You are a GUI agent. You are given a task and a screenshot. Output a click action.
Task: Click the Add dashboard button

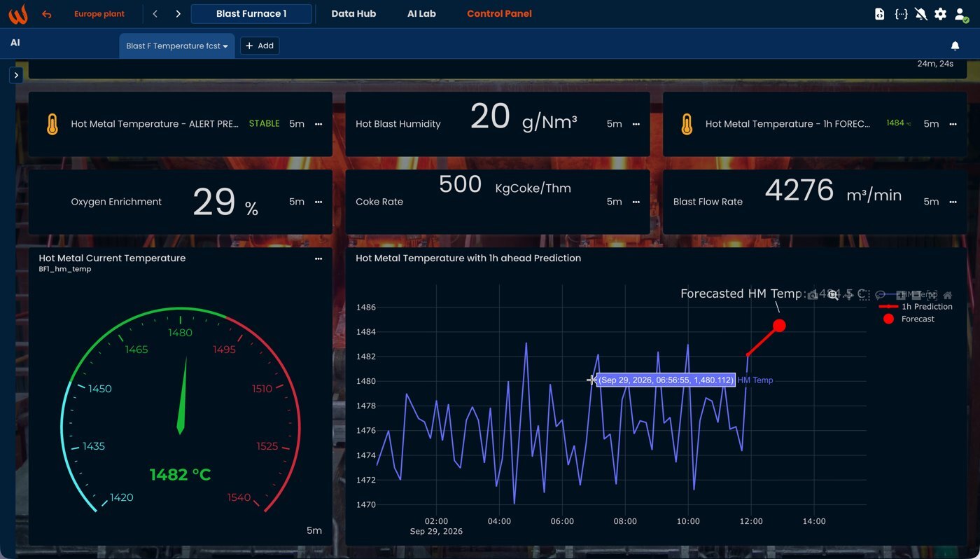click(x=260, y=46)
